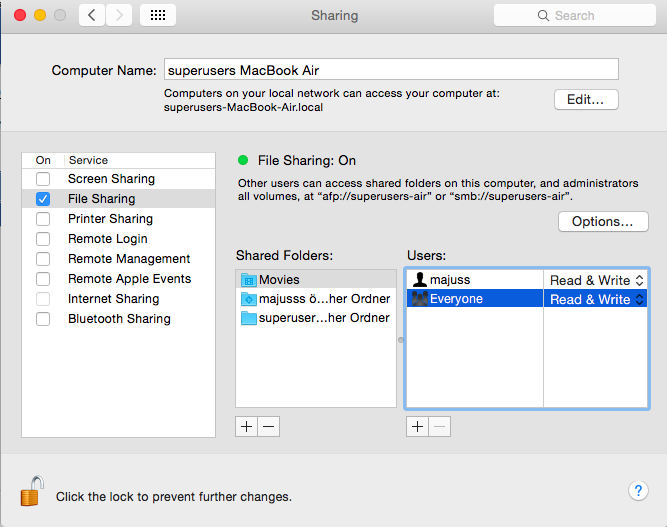The height and width of the screenshot is (527, 667).
Task: Go forward with the right chevron button
Action: coord(119,15)
